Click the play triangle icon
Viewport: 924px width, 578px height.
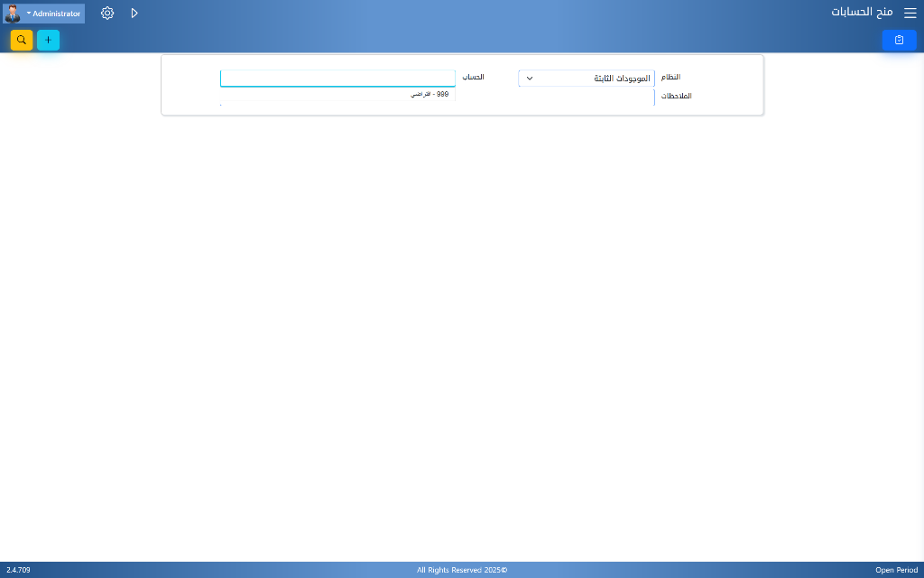pos(134,14)
